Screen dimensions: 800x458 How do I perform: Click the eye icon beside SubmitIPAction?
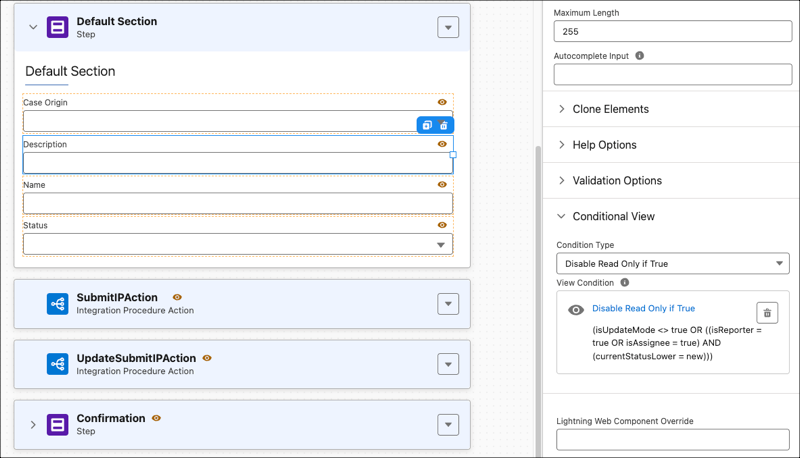[x=177, y=297]
